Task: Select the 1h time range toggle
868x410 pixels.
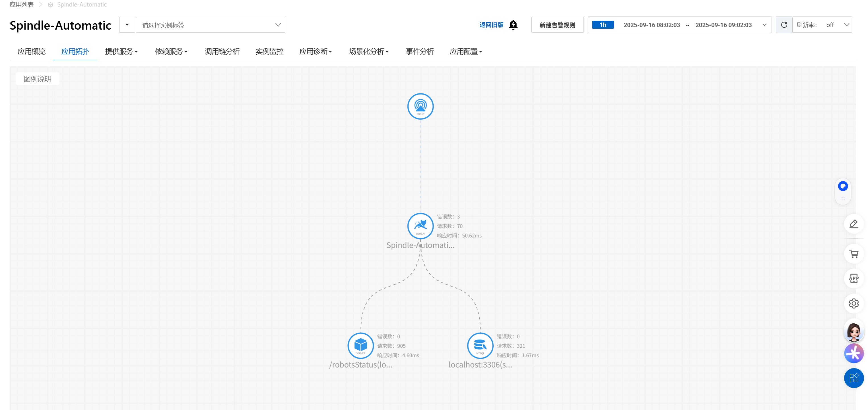Action: coord(603,25)
